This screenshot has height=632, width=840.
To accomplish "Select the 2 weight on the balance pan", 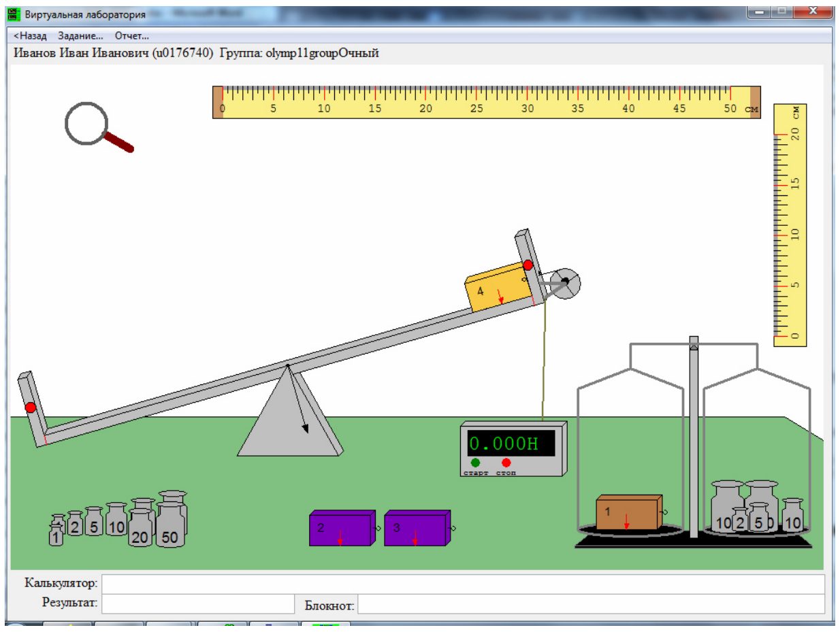I will 740,520.
